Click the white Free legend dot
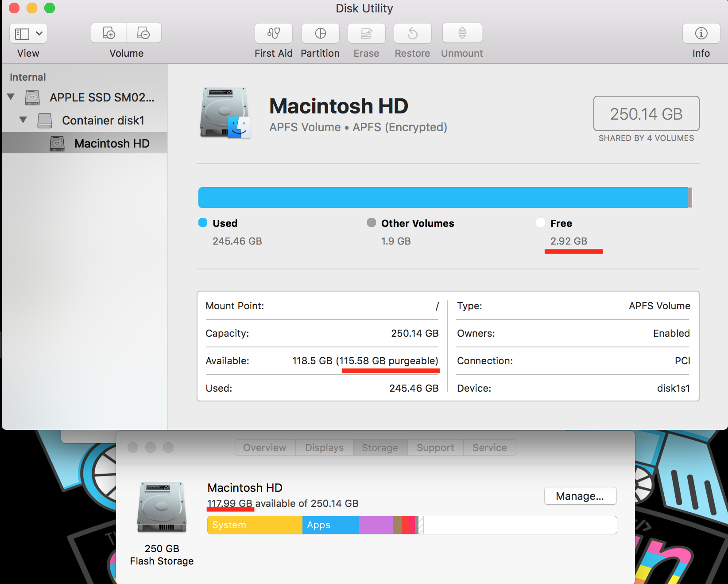 coord(541,222)
